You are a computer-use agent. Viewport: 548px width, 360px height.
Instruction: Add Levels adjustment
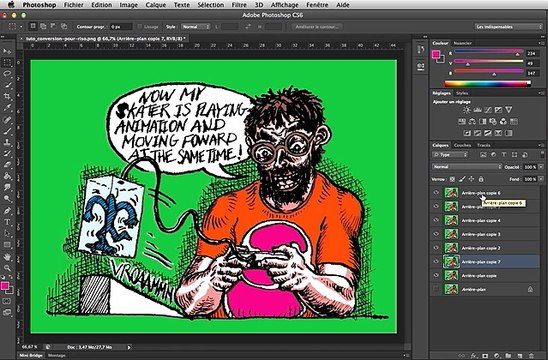pyautogui.click(x=477, y=110)
